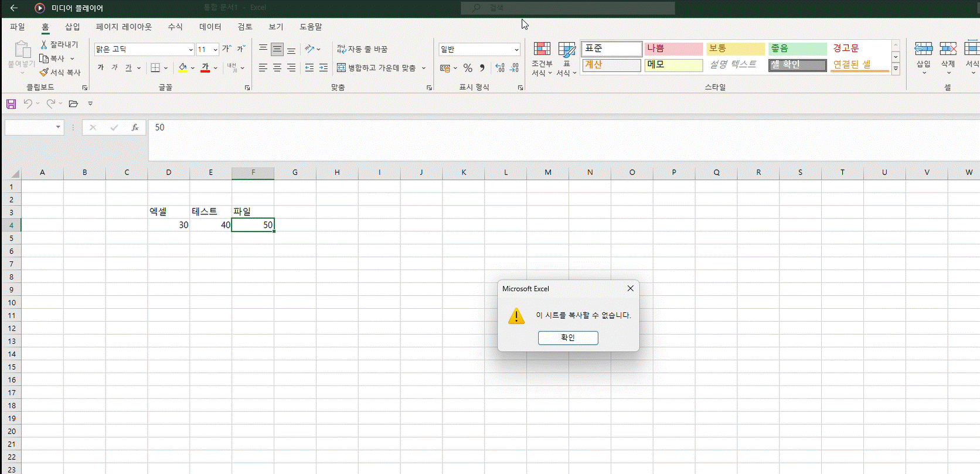The image size is (980, 474).
Task: Click the save icon in Quick Access Toolbar
Action: (x=11, y=104)
